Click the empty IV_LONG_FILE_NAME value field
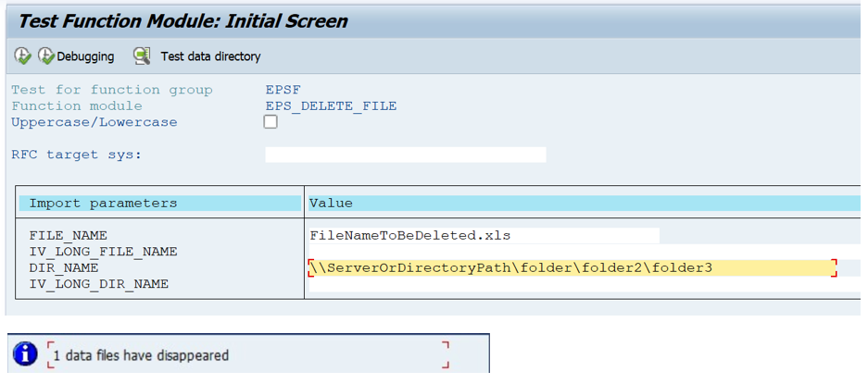 (x=484, y=252)
